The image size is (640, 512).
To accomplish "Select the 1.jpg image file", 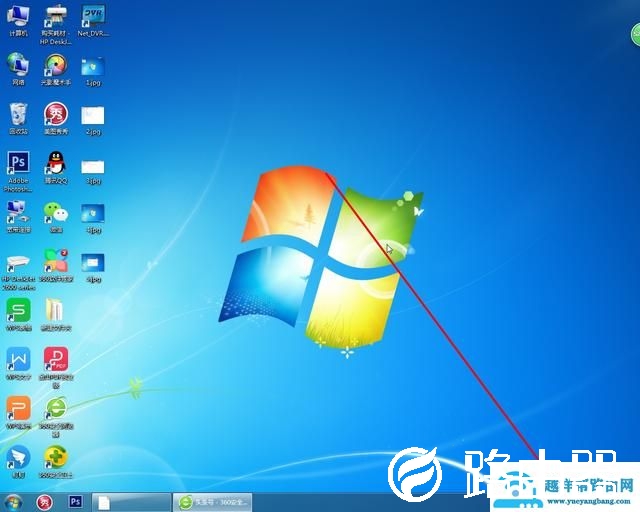I will tap(93, 71).
